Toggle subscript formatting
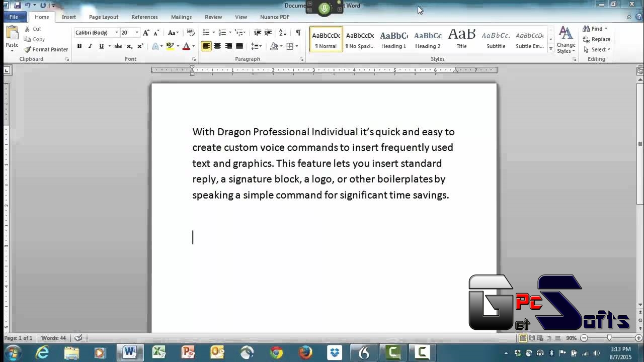 [129, 46]
